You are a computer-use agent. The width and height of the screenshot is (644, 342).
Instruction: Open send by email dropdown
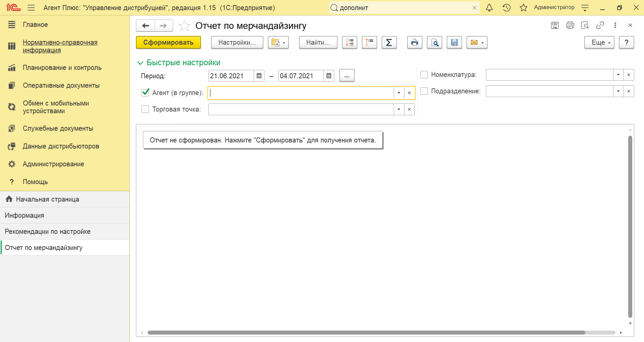click(x=477, y=42)
